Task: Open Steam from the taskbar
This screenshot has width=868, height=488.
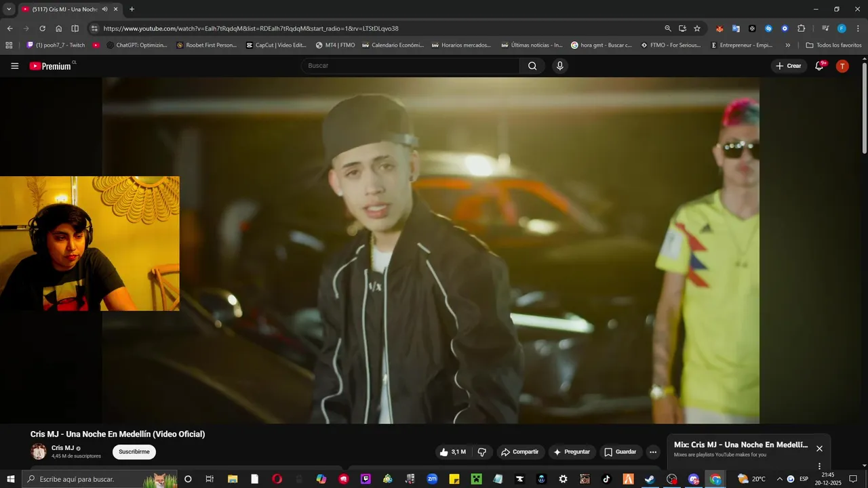Action: tap(650, 479)
